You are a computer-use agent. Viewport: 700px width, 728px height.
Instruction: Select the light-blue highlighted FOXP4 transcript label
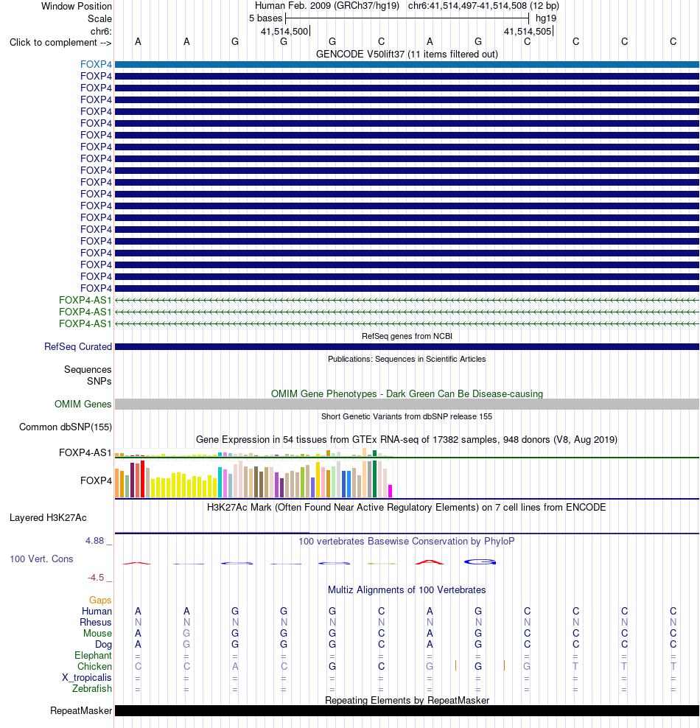coord(96,65)
